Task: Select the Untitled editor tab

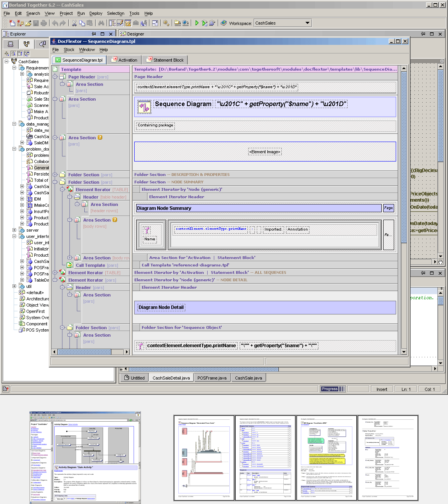Action: point(134,378)
